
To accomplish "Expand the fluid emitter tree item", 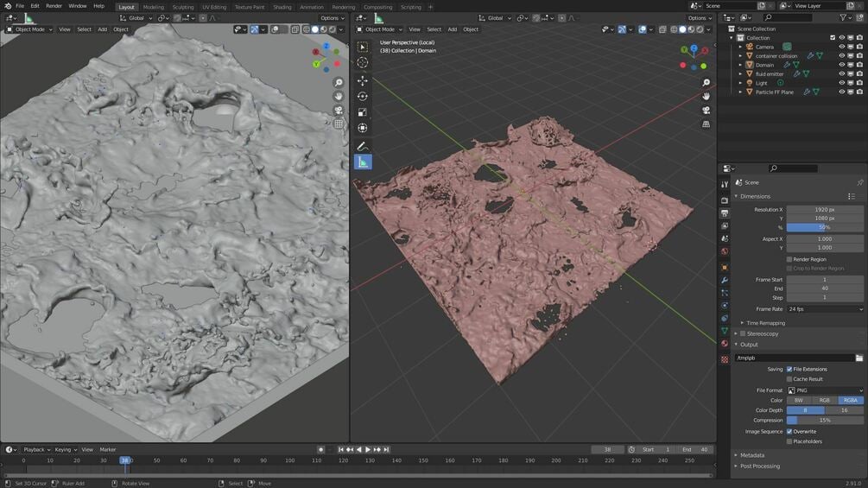I will [740, 74].
